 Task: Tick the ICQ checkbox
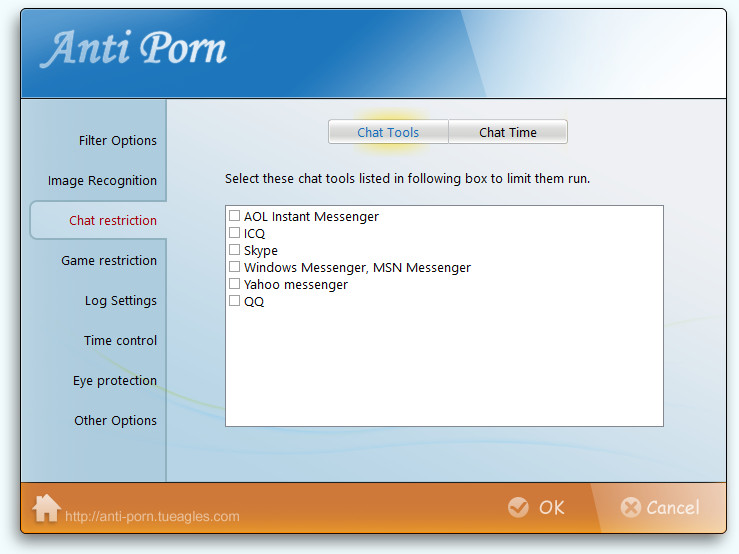click(234, 233)
